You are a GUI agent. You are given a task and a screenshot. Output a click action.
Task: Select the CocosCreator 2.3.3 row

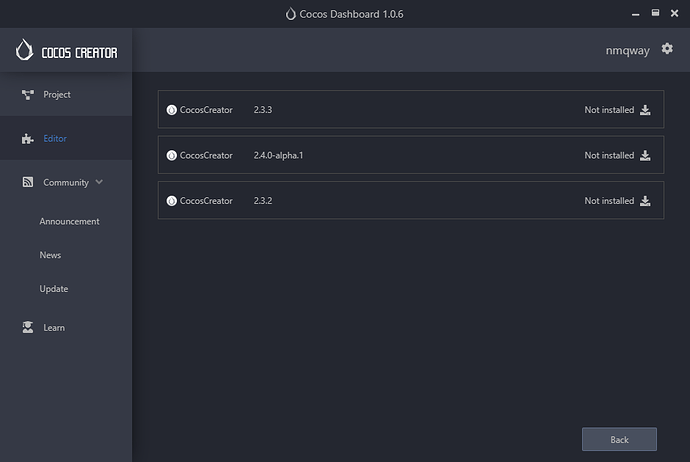[x=400, y=110]
